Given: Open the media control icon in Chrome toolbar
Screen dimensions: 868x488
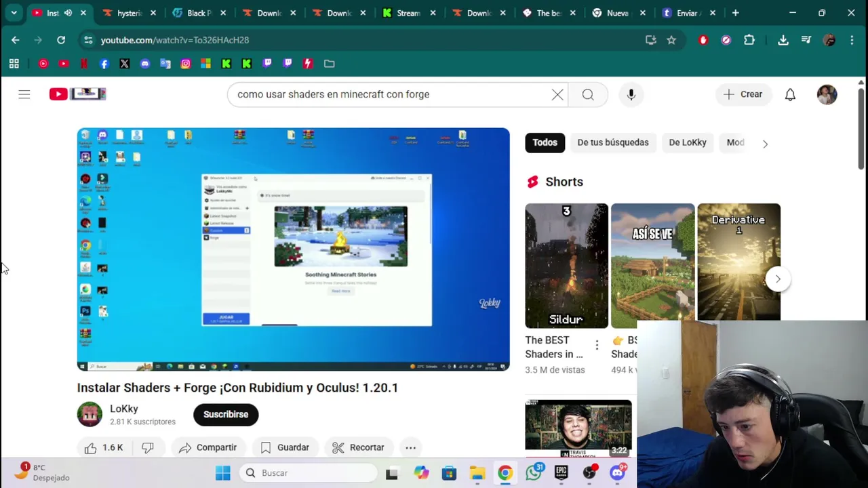Looking at the screenshot, I should (x=806, y=40).
